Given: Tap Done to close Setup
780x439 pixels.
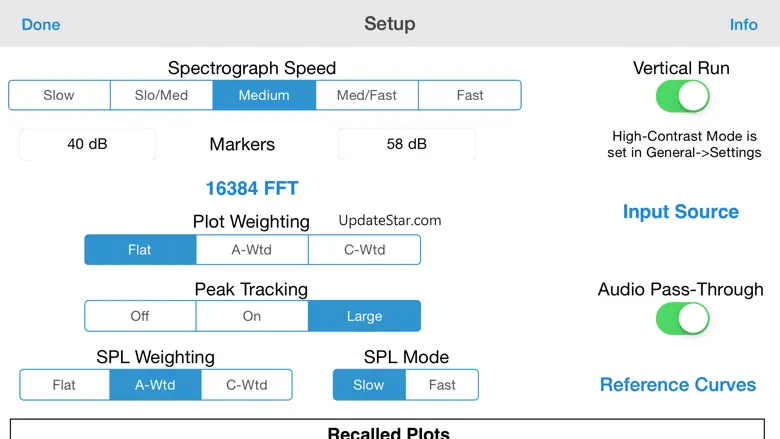Looking at the screenshot, I should point(41,24).
